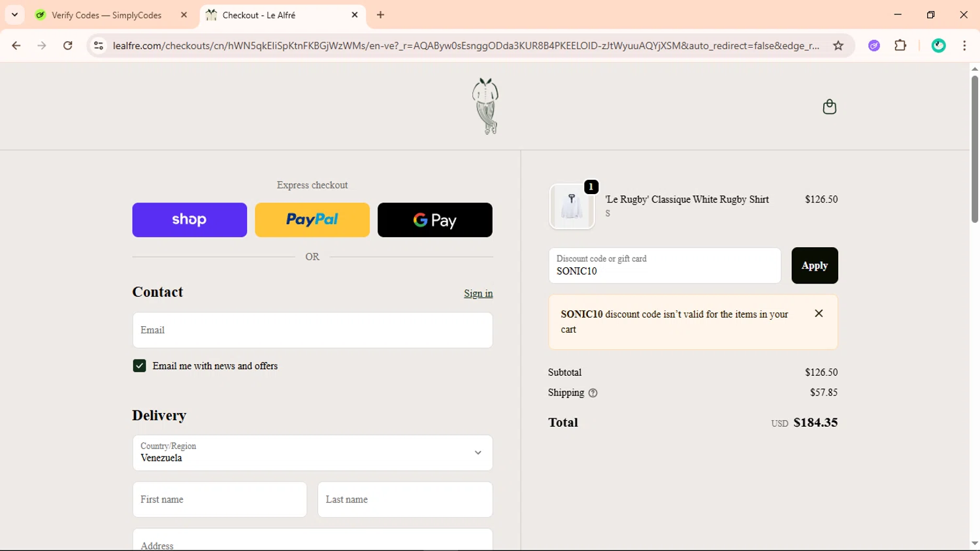Pay with the PayPal button
This screenshot has width=980, height=551.
tap(312, 220)
